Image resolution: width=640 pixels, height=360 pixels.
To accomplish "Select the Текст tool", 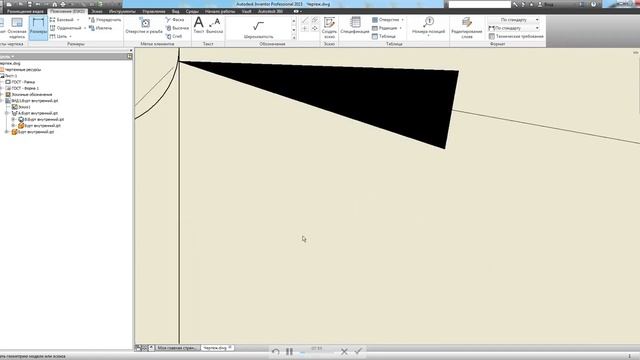I will [x=199, y=25].
